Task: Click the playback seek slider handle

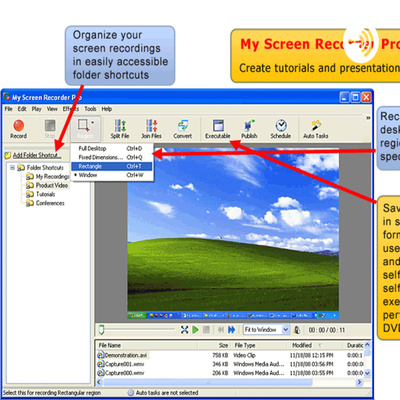Action: coord(102,330)
